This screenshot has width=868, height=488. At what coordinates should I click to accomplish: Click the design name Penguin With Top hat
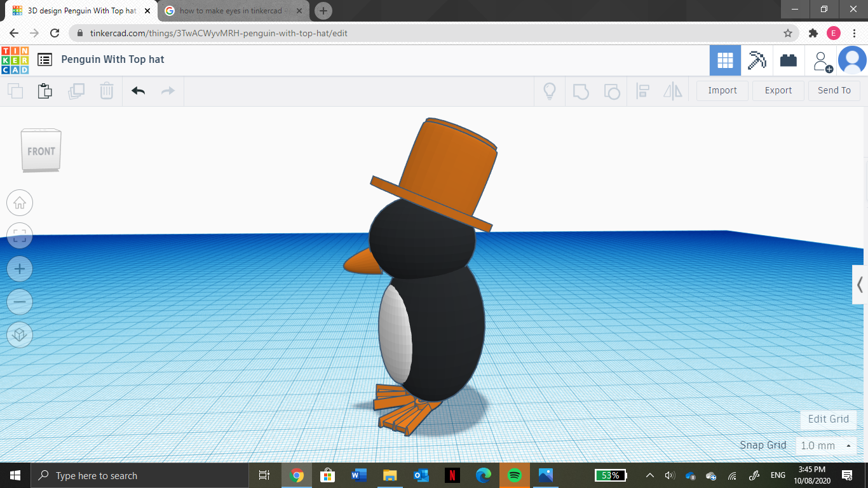click(x=112, y=59)
